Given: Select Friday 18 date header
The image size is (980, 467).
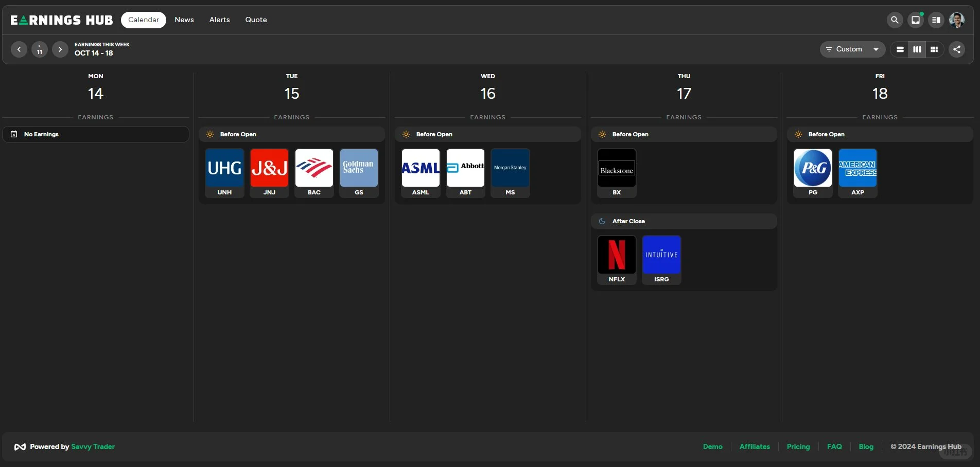Looking at the screenshot, I should coord(880,87).
